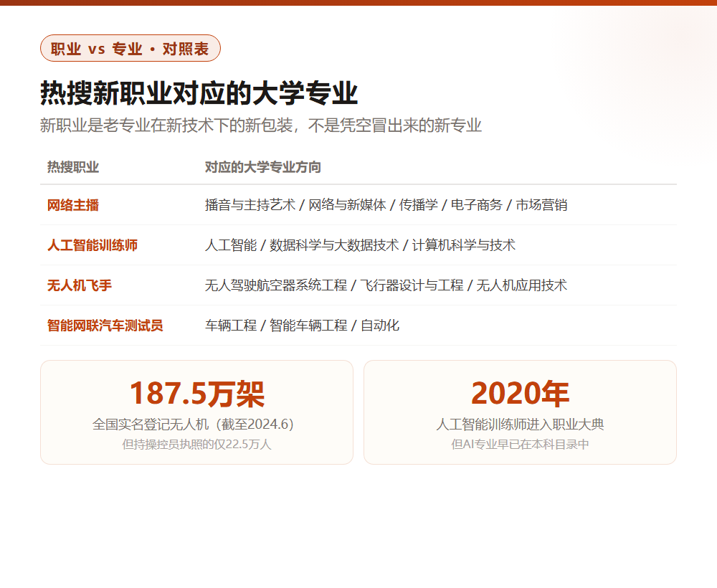Click the caption 全国实名登记无人机（截至2024.6）
The height and width of the screenshot is (588, 717).
193,425
